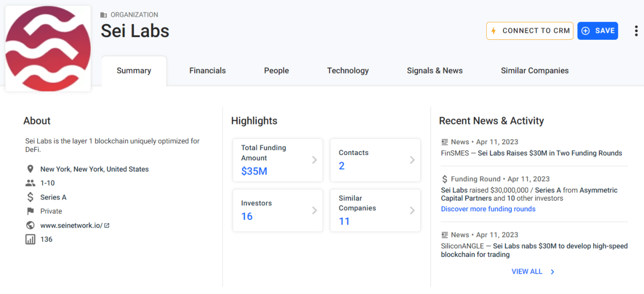Open the Financials tab
The width and height of the screenshot is (644, 294).
pos(208,71)
